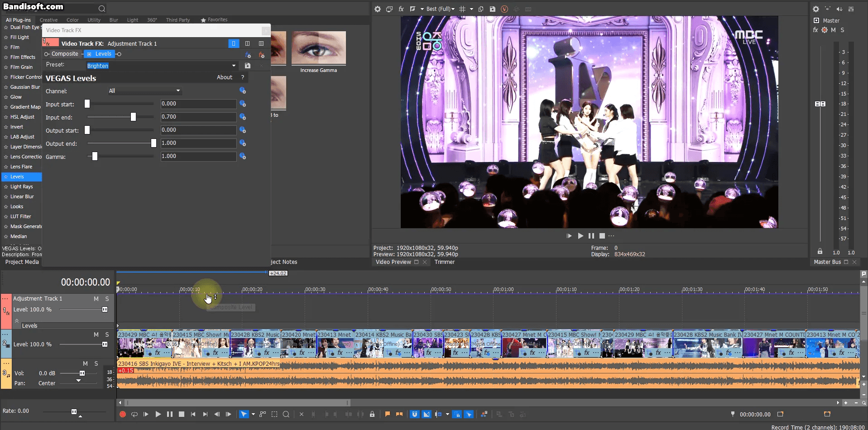Toggle overlays grid icon in preview
The image size is (868, 430).
coord(462,9)
